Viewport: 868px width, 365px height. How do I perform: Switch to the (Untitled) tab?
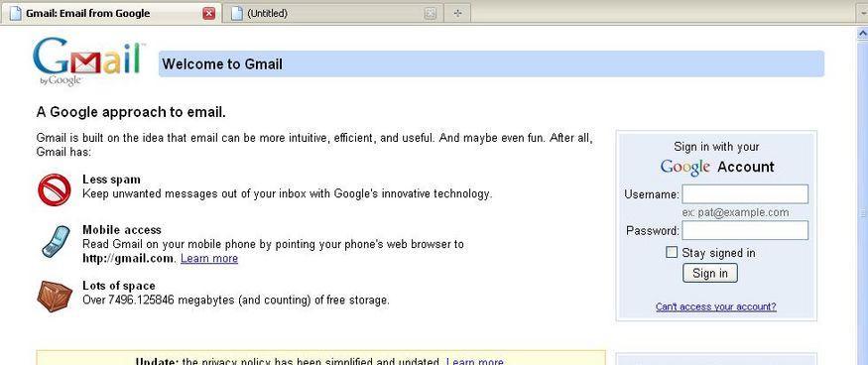click(x=332, y=13)
